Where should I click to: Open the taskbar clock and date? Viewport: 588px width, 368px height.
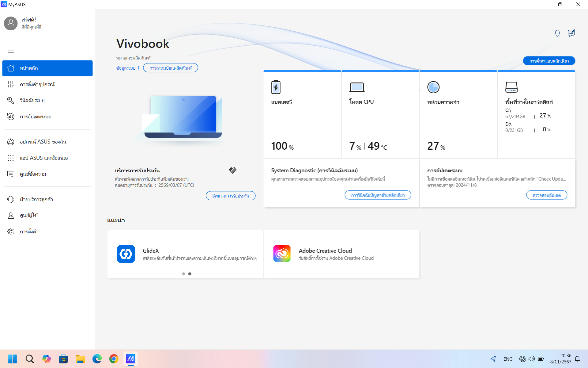tap(561, 359)
